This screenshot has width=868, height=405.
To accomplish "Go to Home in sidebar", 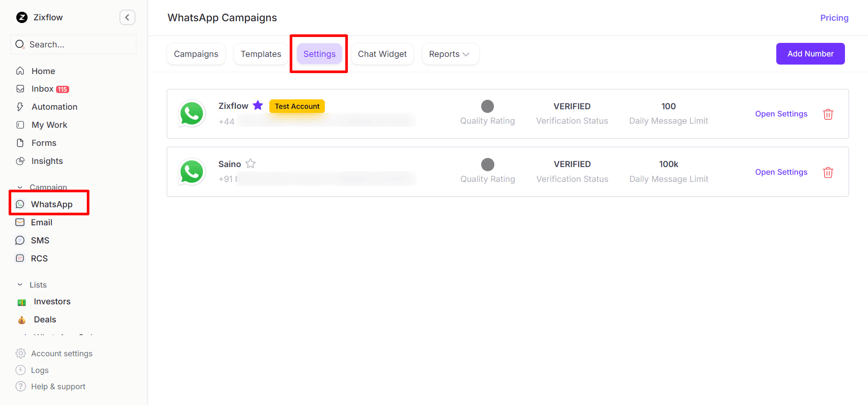I will tap(43, 71).
